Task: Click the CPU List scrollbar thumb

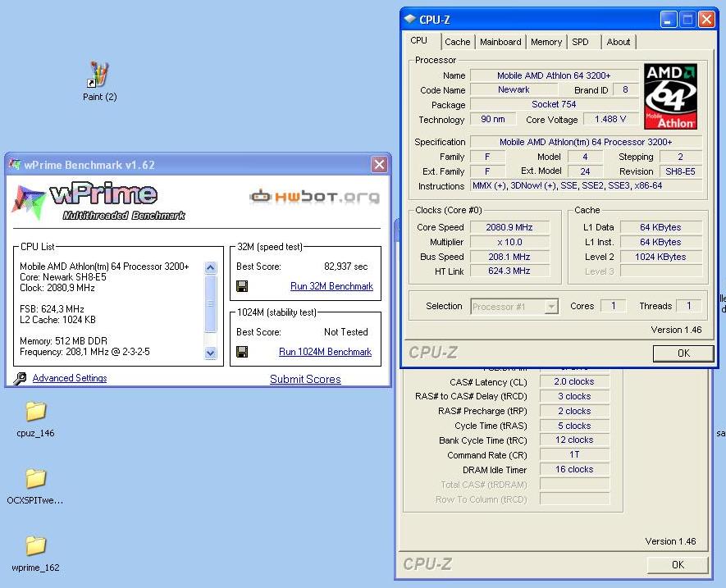Action: [x=210, y=303]
